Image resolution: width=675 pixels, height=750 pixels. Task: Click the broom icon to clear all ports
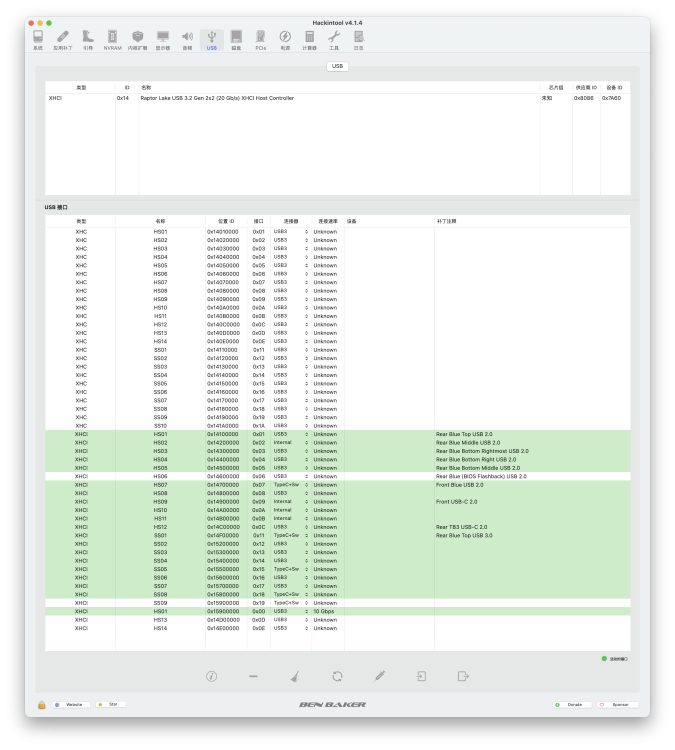coord(295,676)
